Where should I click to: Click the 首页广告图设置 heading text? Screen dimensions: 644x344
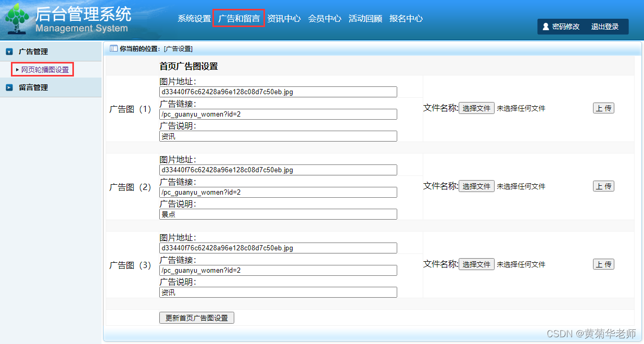(188, 67)
